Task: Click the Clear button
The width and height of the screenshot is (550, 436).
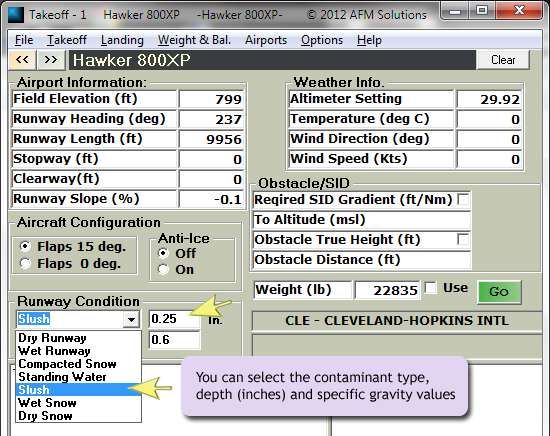Action: pyautogui.click(x=503, y=60)
